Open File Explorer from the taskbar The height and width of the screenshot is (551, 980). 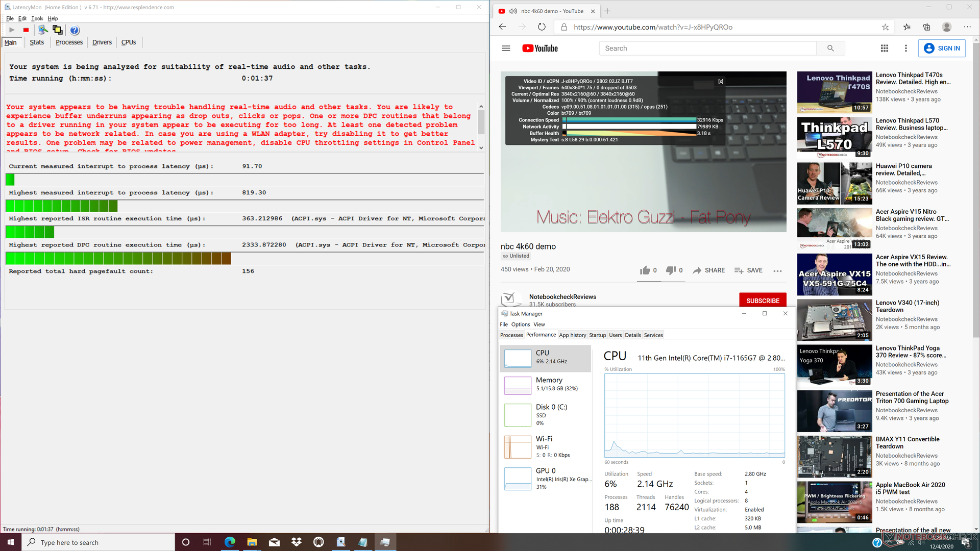(252, 542)
